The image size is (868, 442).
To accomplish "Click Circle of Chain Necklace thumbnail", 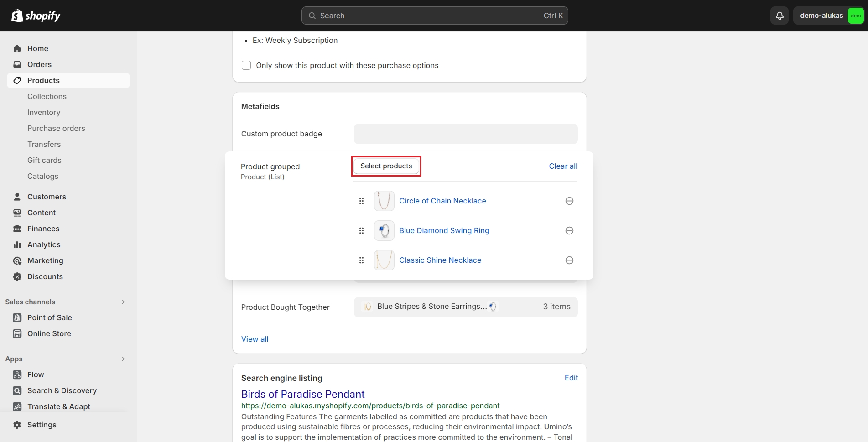I will pyautogui.click(x=384, y=201).
